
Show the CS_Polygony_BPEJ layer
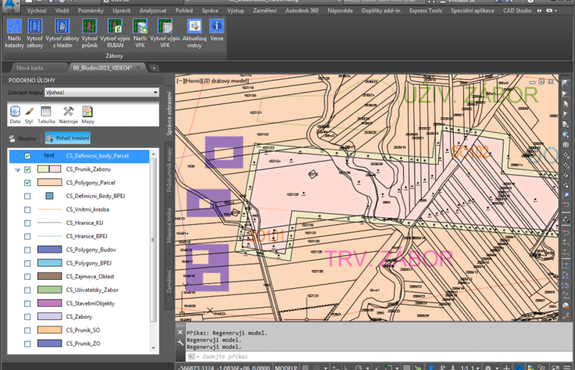28,263
